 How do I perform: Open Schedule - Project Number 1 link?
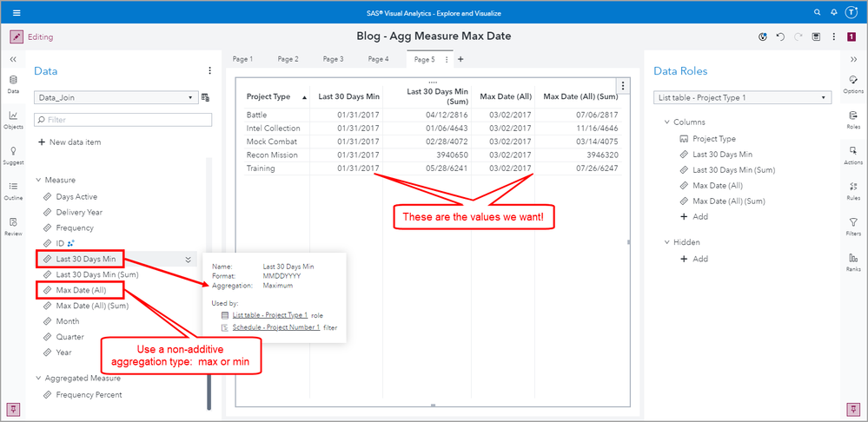click(x=276, y=327)
